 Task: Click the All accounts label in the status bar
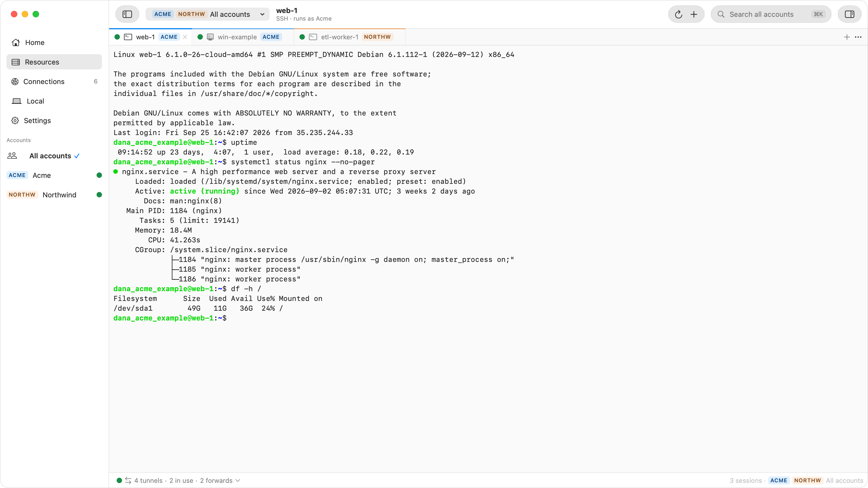tap(844, 480)
